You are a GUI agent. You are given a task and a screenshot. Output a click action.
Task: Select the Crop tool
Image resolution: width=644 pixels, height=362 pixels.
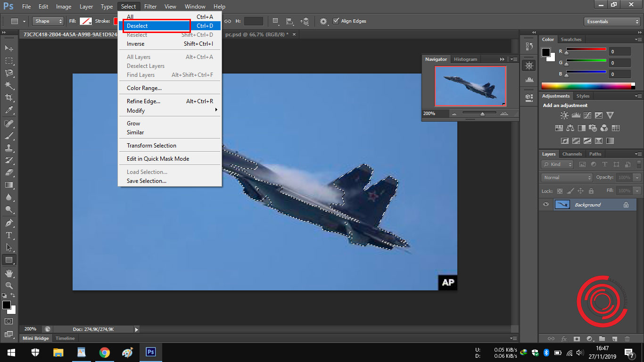click(x=9, y=98)
